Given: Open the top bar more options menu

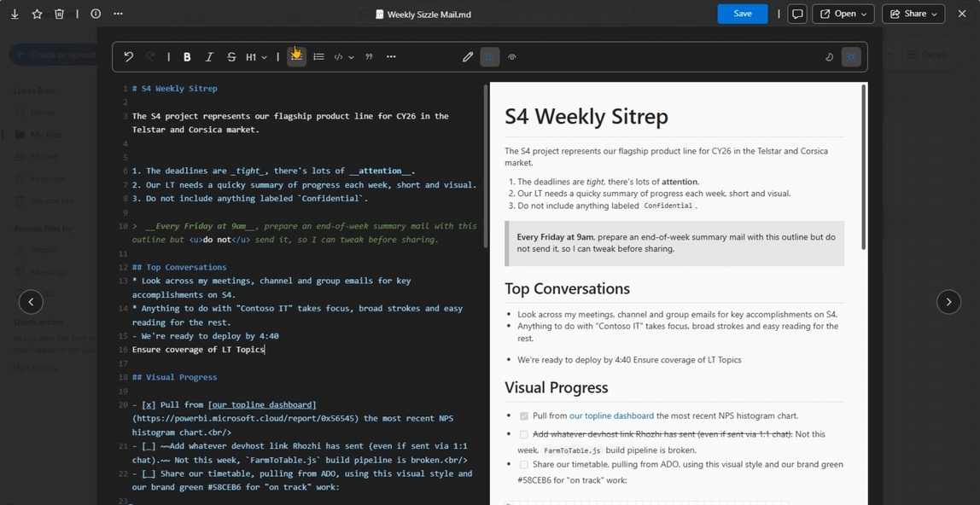Looking at the screenshot, I should [118, 14].
